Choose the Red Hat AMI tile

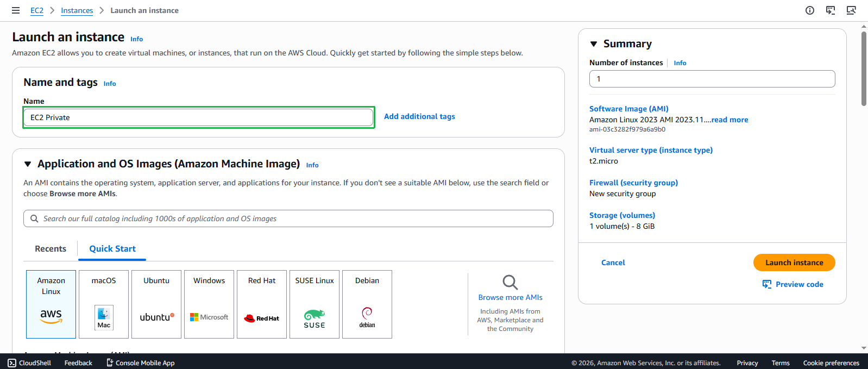(x=262, y=304)
